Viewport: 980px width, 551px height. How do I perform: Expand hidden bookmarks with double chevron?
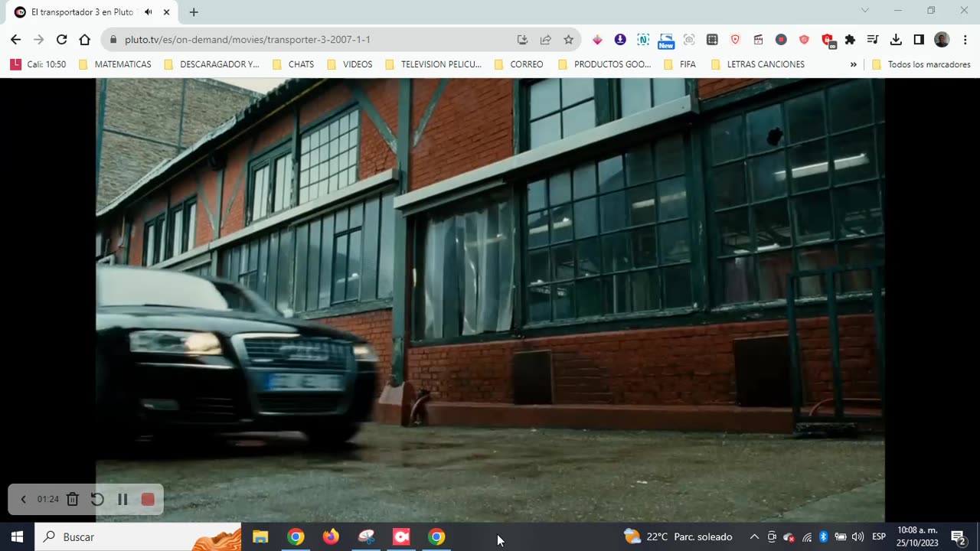(853, 64)
